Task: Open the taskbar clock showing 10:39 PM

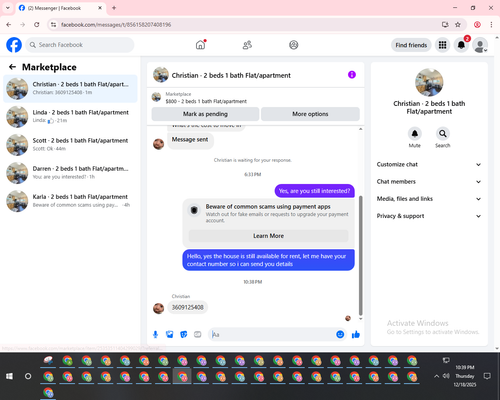Action: [x=465, y=376]
